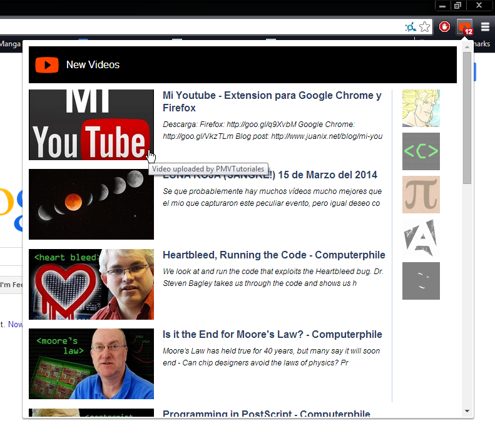The width and height of the screenshot is (495, 448).
Task: Open 'Programming in PostScript - Computerphile' title
Action: pos(267,413)
